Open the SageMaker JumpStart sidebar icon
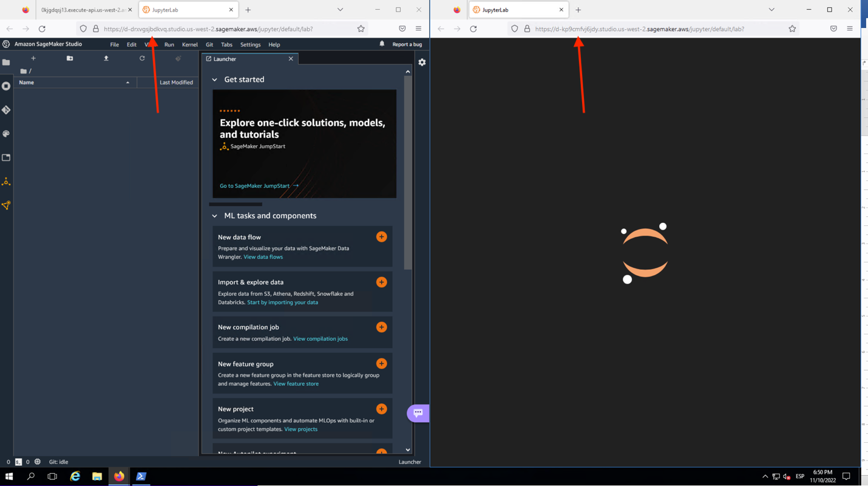Screen dimensions: 868x486 pyautogui.click(x=6, y=182)
